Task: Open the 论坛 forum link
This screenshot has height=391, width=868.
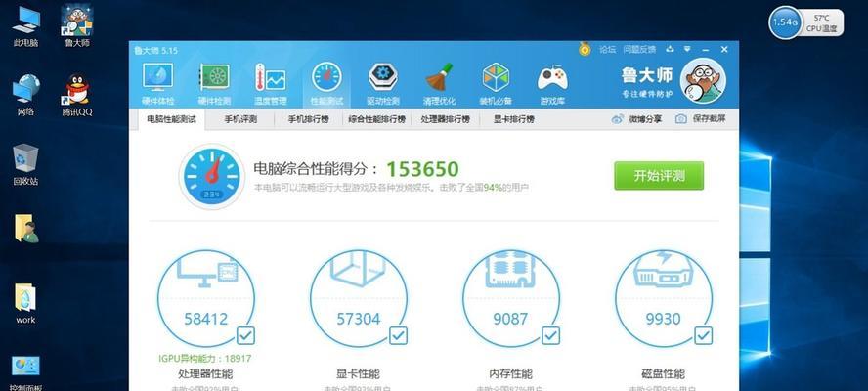Action: 607,49
